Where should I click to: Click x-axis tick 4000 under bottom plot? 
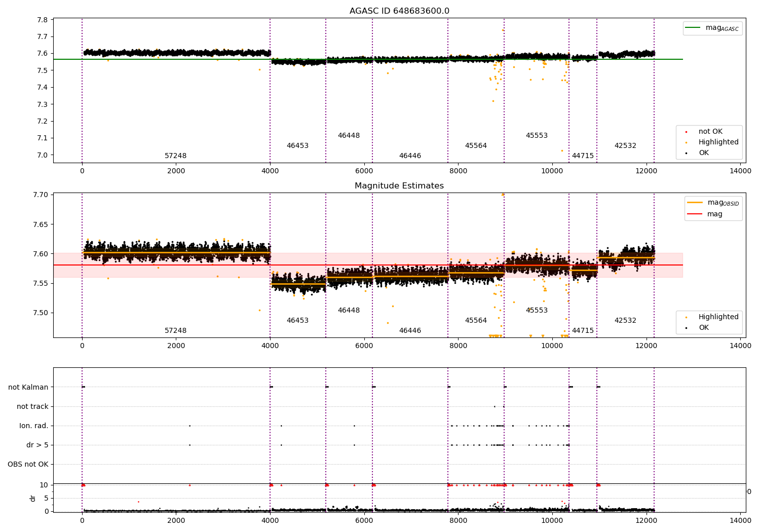(x=270, y=521)
